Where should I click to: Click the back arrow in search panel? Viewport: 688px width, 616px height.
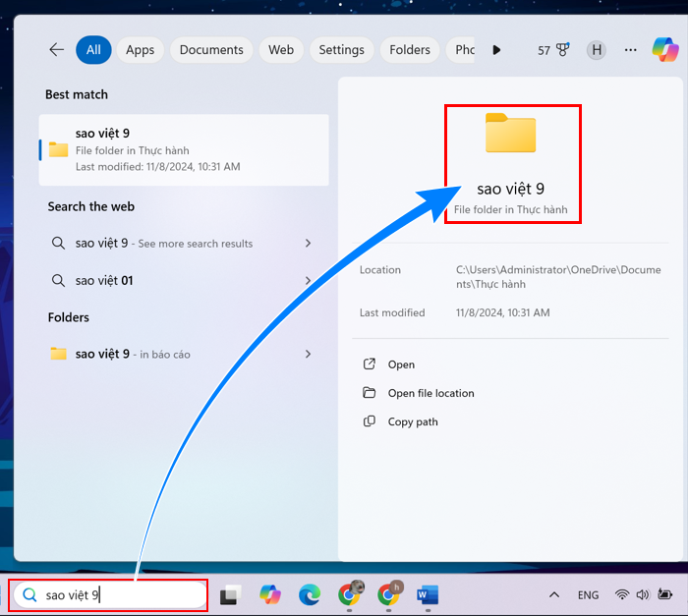[57, 49]
